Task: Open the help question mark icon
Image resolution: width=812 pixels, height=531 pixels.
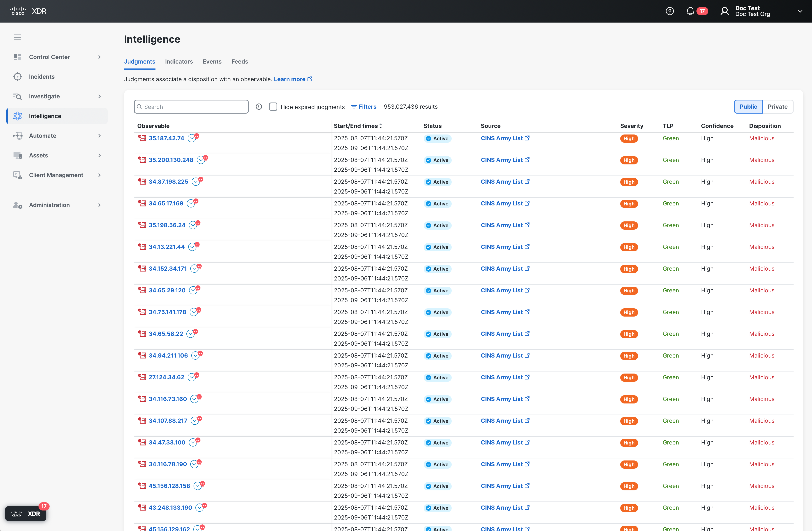Action: click(x=669, y=11)
